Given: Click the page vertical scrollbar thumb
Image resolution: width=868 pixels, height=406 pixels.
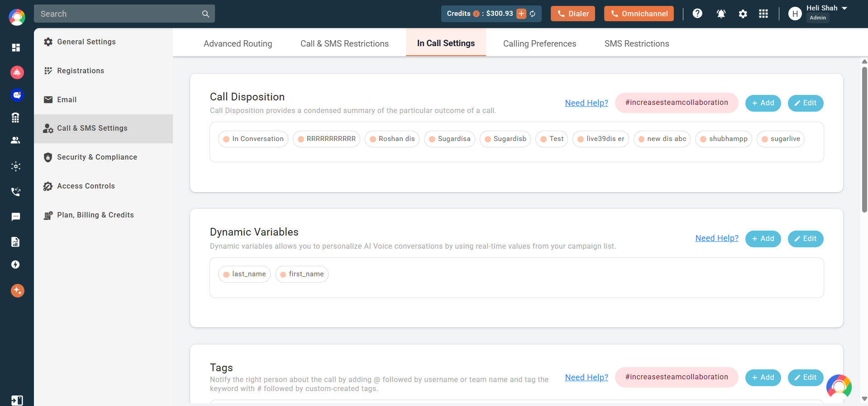Looking at the screenshot, I should (864, 139).
